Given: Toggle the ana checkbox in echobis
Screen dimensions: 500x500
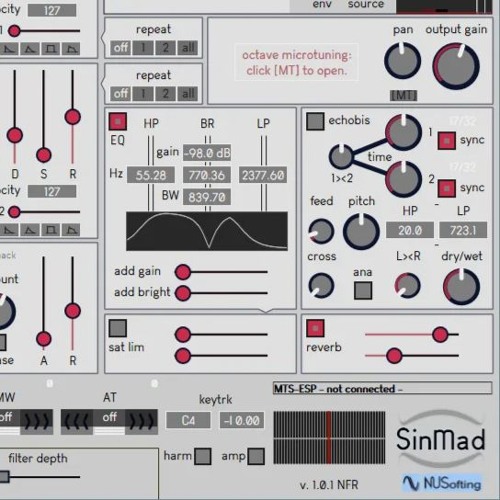Looking at the screenshot, I should point(363,290).
